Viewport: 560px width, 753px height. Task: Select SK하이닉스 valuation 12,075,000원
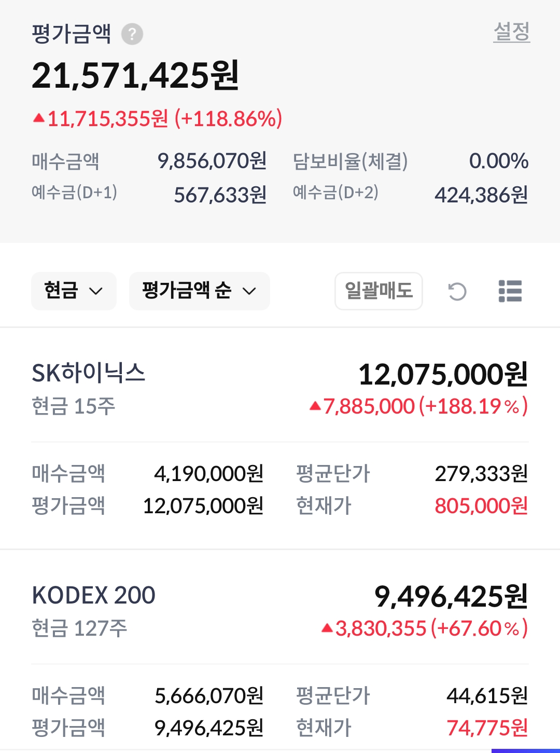click(x=443, y=374)
